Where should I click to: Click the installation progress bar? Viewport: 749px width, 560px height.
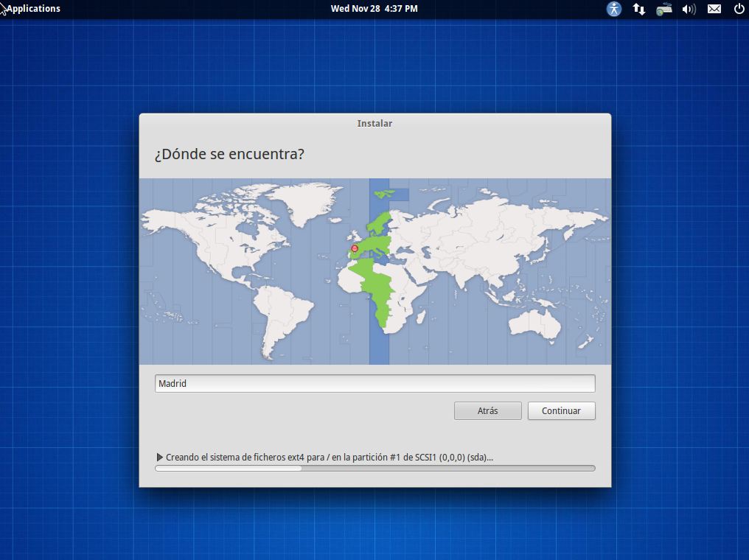click(x=374, y=468)
